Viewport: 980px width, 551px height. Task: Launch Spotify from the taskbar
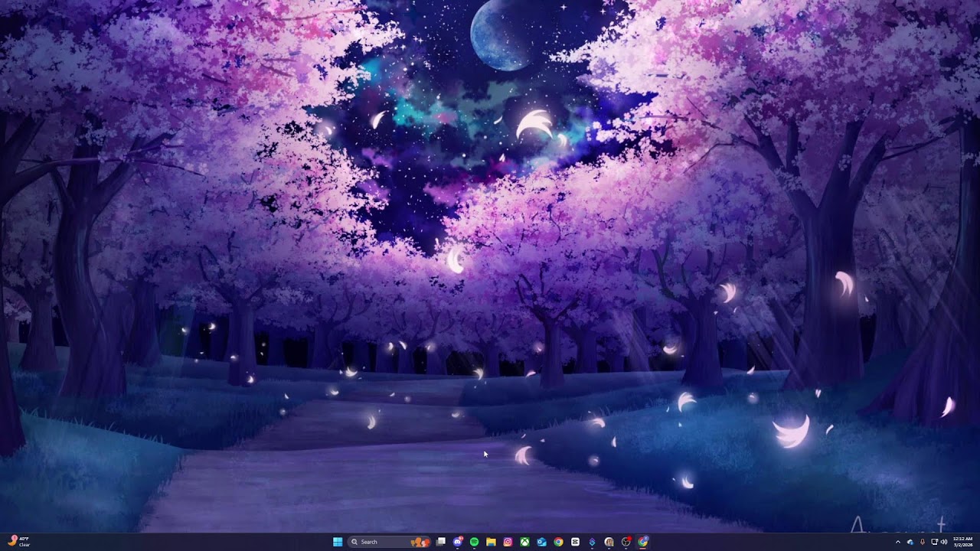coord(475,542)
